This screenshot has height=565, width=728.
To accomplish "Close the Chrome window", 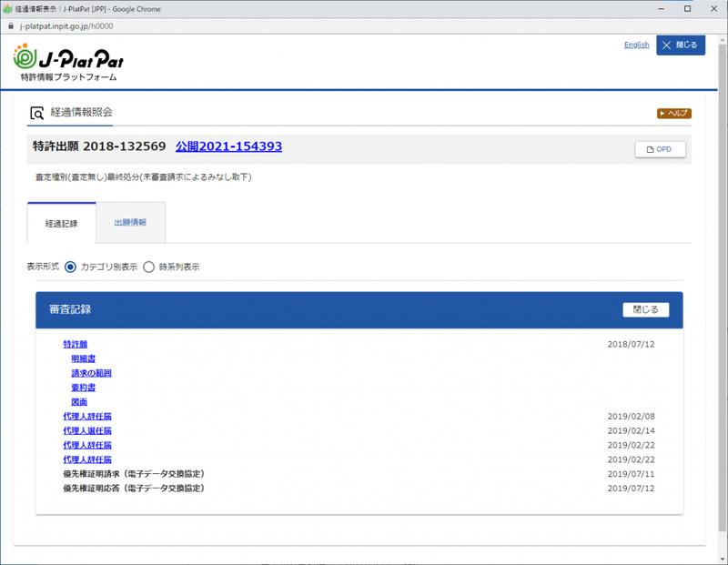I will (x=713, y=9).
